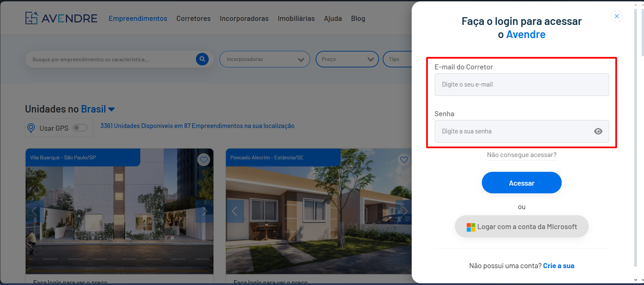Screen dimensions: 644x285
Task: Click the Avendre logo
Action: pos(61,18)
